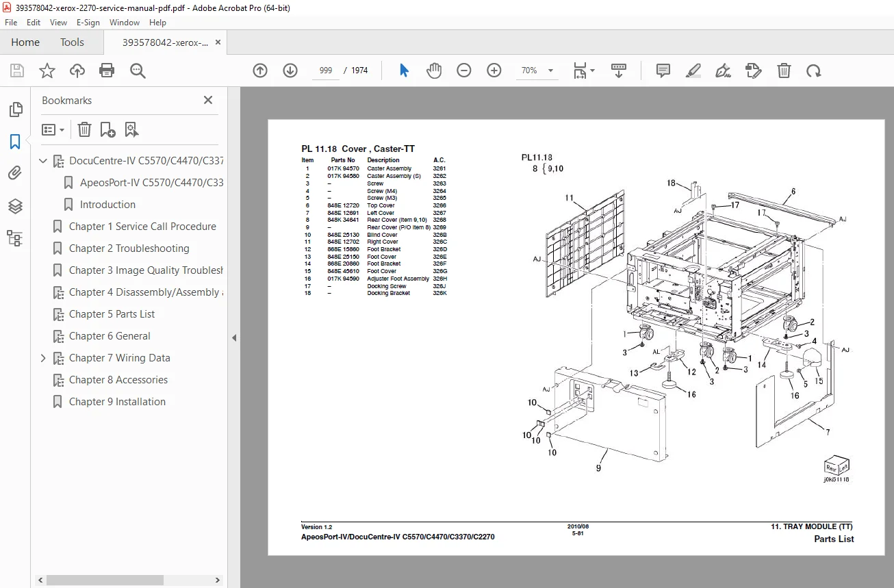Click the scrolling mode toolbar icon
The height and width of the screenshot is (588, 894).
619,71
